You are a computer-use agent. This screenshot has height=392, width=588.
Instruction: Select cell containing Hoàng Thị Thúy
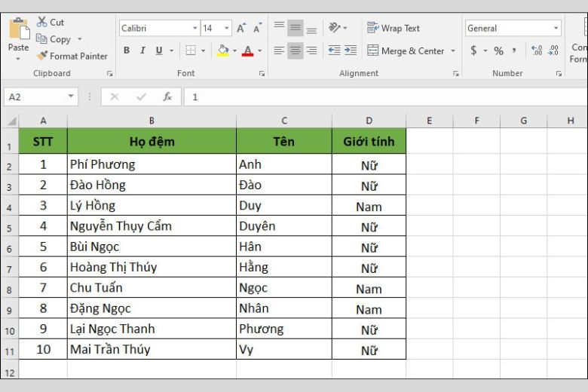(152, 267)
